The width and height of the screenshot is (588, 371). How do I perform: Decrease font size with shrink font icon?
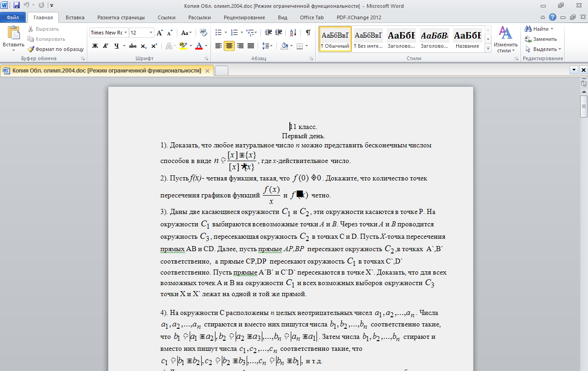(x=170, y=33)
